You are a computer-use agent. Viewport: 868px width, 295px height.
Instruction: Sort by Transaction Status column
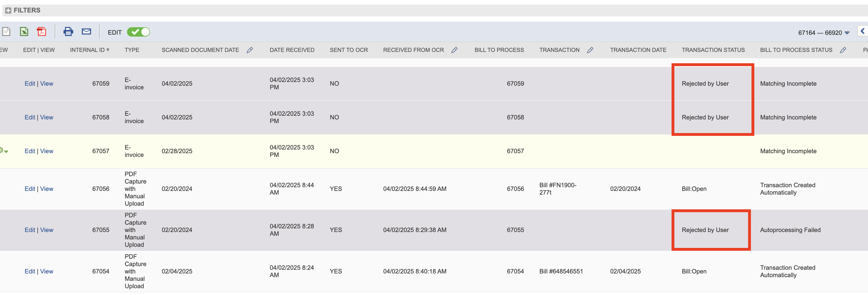pyautogui.click(x=713, y=50)
